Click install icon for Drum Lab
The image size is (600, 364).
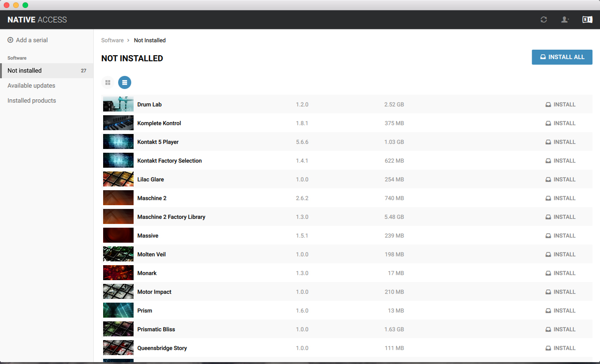click(548, 104)
